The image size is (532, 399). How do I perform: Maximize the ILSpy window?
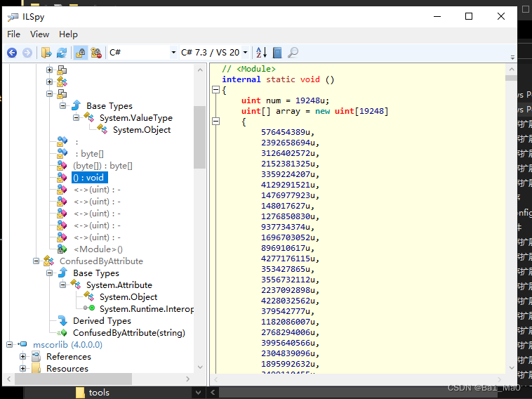(x=469, y=16)
